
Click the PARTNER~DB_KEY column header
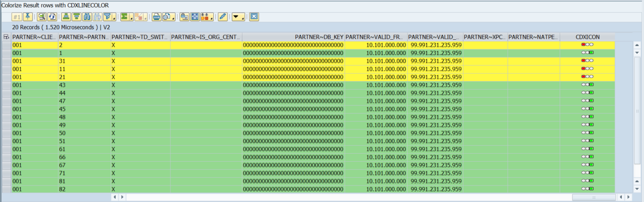click(x=293, y=37)
